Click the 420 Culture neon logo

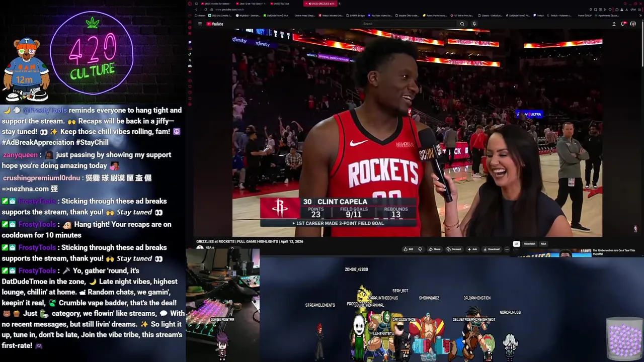coord(92,53)
